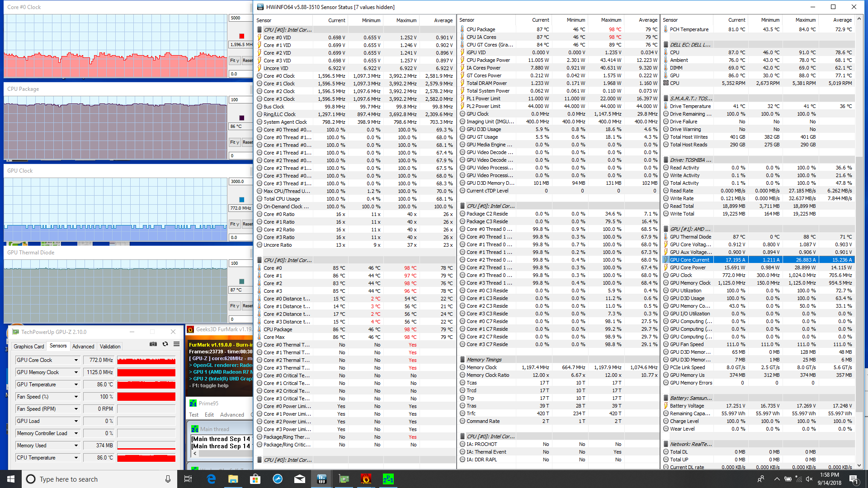The image size is (868, 488).
Task: Click the GPU-Z refresh icon
Action: pos(165,344)
